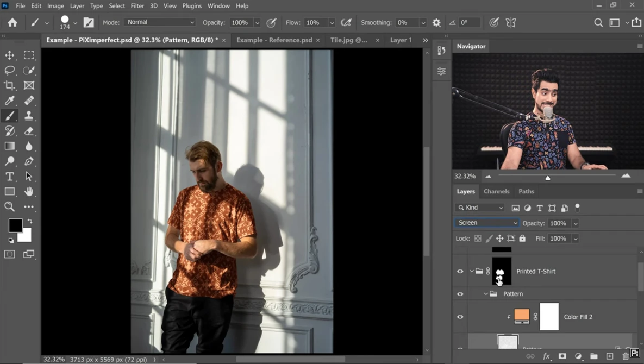Toggle the brush settings panel
The image size is (644, 364).
pyautogui.click(x=89, y=23)
